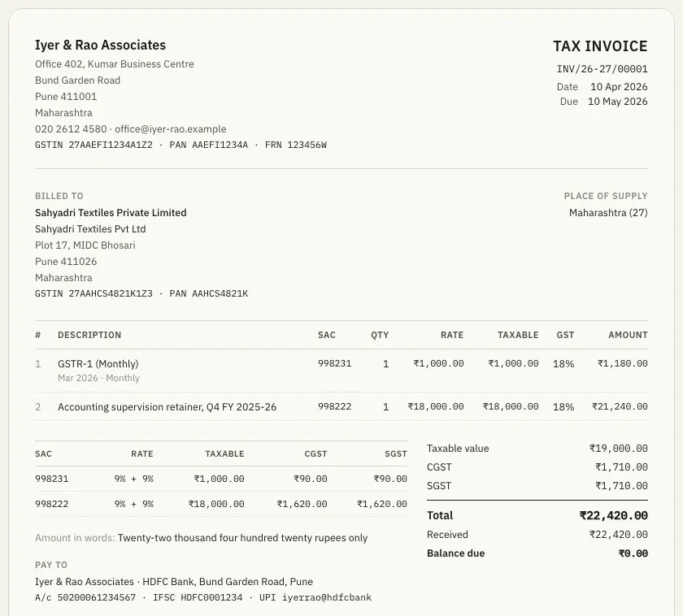Click balance due value ₹0.00
The image size is (683, 616).
[633, 553]
